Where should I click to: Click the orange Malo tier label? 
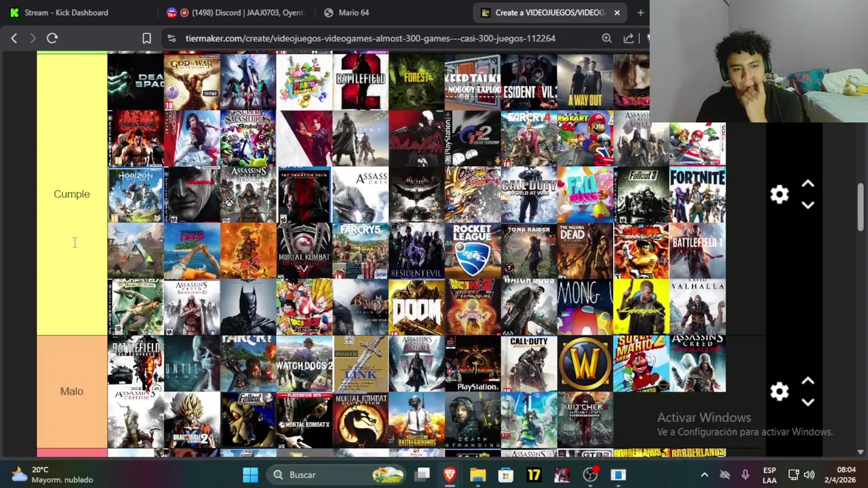point(72,392)
